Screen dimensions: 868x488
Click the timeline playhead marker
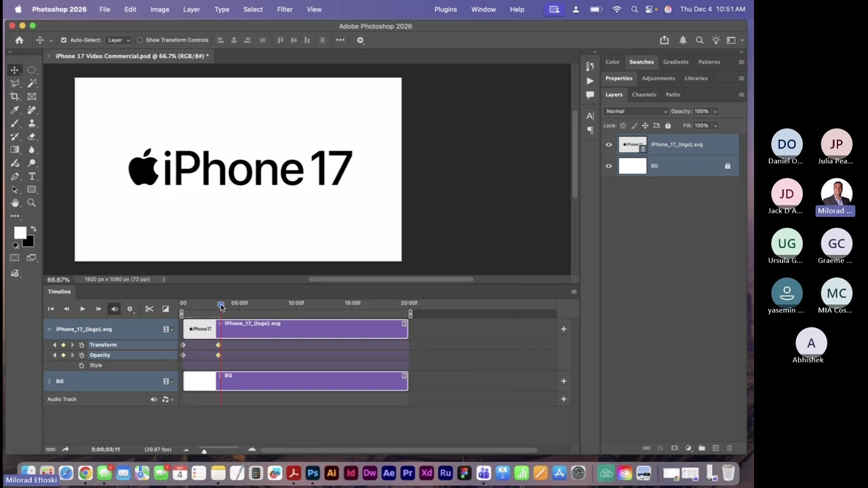tap(221, 305)
